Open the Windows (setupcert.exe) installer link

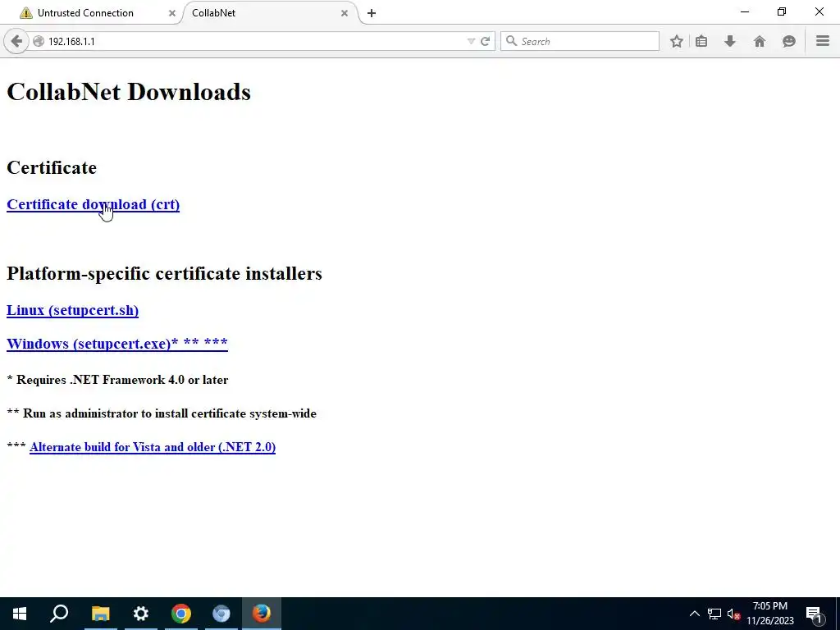pos(116,344)
